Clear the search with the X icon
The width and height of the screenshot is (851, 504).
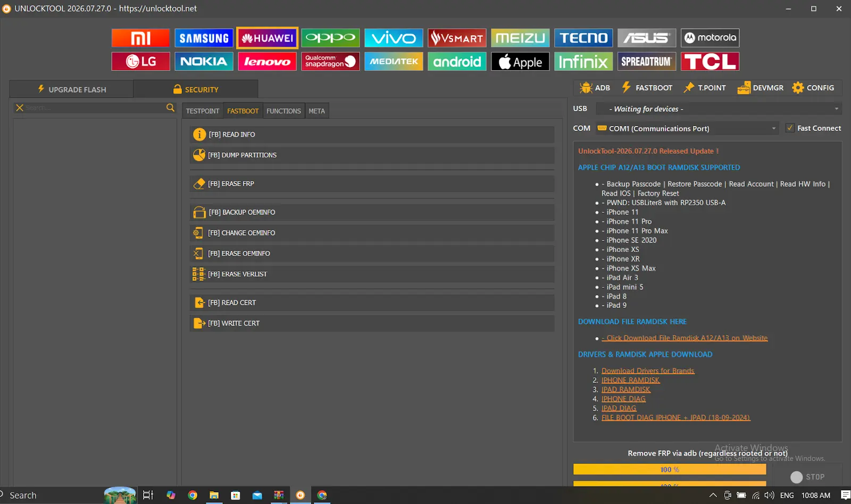(x=20, y=108)
